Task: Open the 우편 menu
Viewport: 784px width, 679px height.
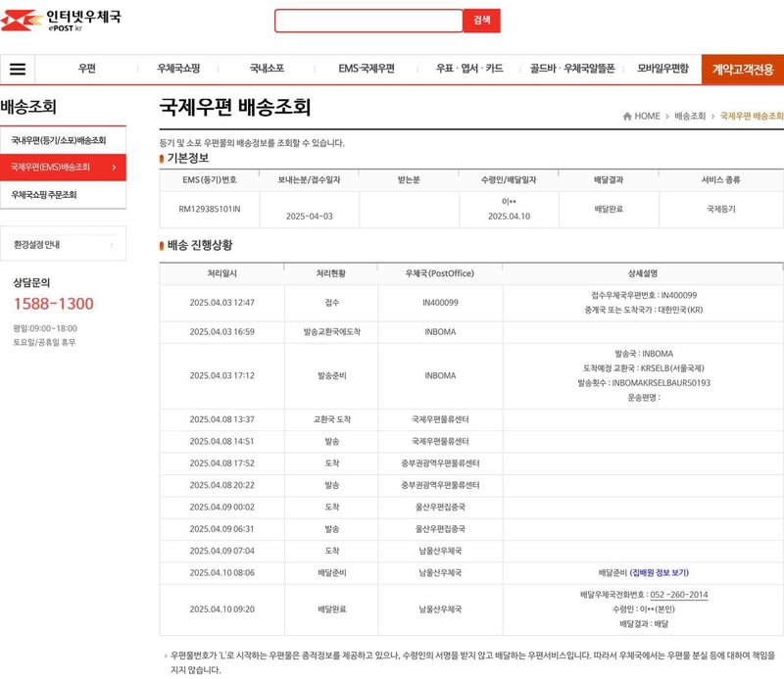Action: coord(87,69)
